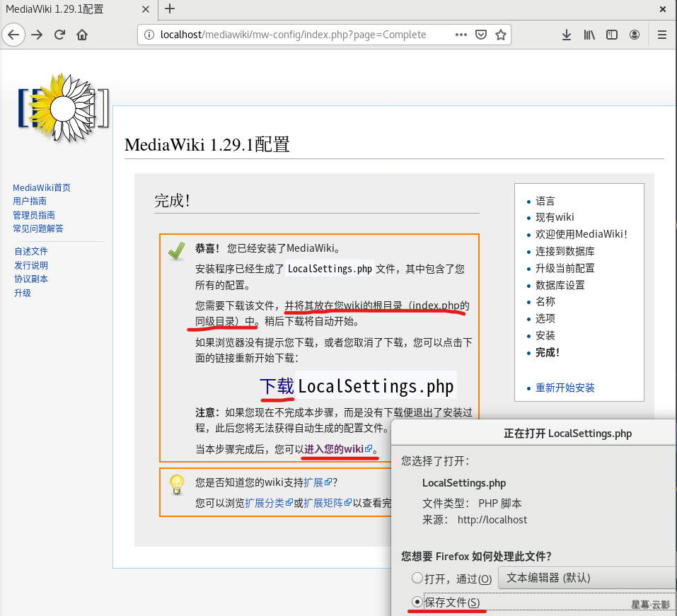The width and height of the screenshot is (677, 616).
Task: Save to Pocket icon in address bar
Action: pos(481,35)
